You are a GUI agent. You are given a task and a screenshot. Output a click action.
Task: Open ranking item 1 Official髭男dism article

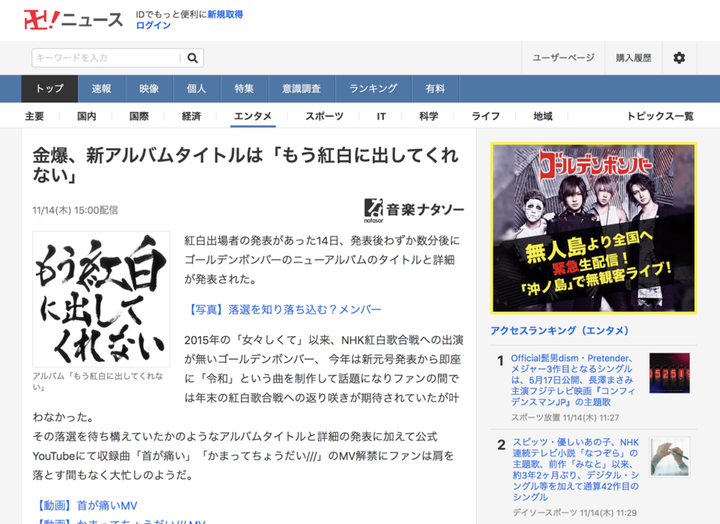click(x=574, y=380)
